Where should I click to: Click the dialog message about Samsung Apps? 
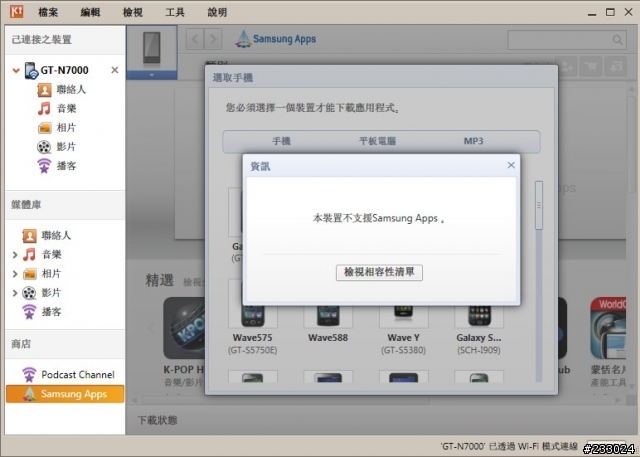coord(379,218)
